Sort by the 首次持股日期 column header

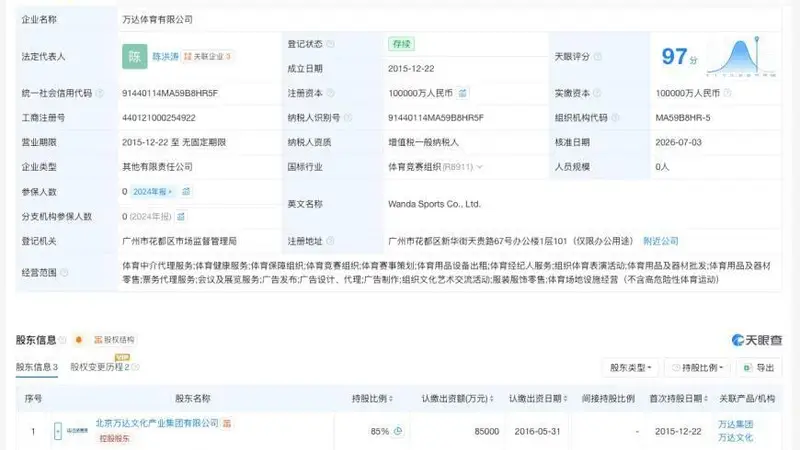[x=678, y=398]
